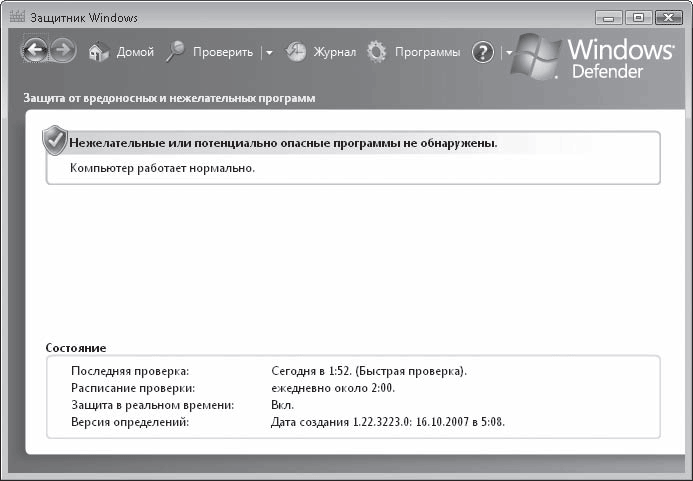The width and height of the screenshot is (693, 481).
Task: Click the clock icon for Журнал
Action: (296, 53)
